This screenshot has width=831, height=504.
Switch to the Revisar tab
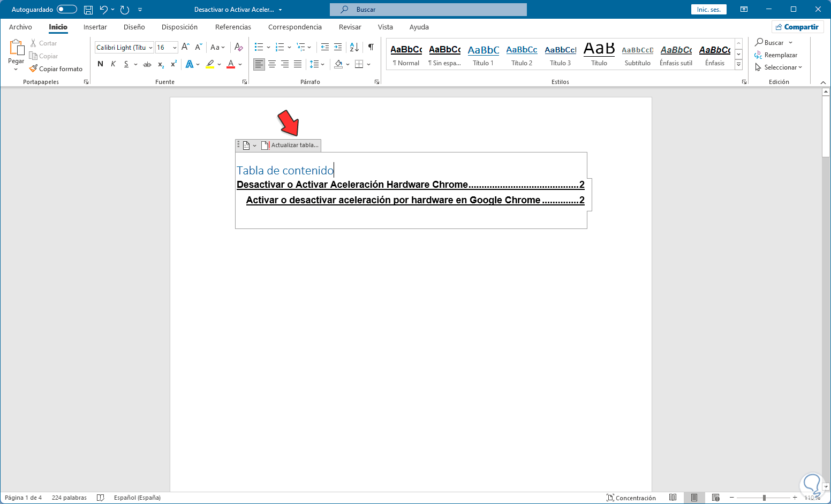coord(350,27)
